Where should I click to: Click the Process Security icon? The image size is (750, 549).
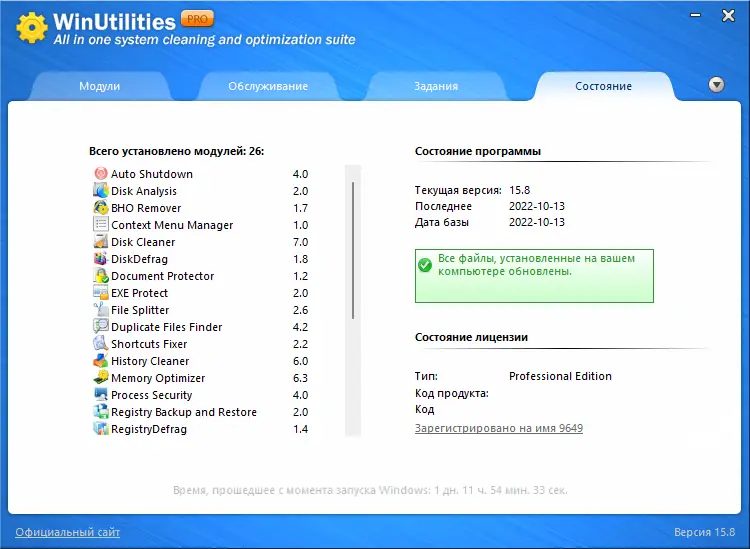coord(100,395)
